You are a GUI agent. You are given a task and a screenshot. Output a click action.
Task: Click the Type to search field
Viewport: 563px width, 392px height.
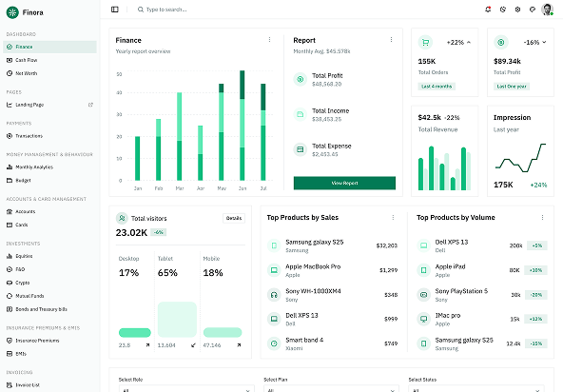tap(166, 10)
